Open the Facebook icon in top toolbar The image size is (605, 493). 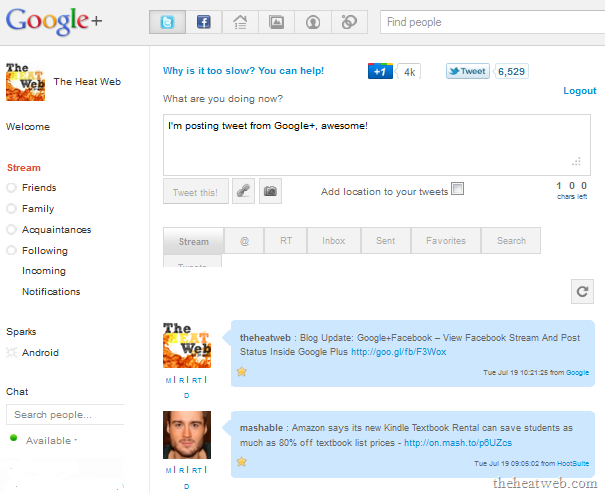pos(204,22)
